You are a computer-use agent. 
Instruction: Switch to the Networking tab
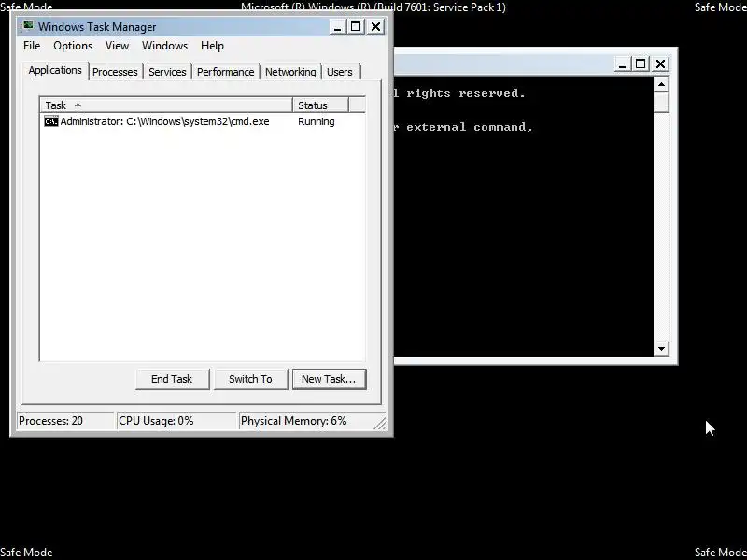[x=290, y=72]
